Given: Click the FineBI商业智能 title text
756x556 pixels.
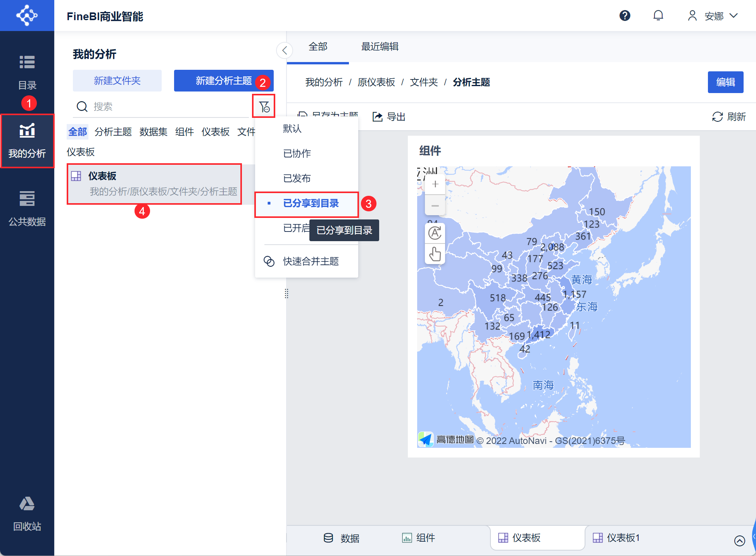Looking at the screenshot, I should point(105,16).
